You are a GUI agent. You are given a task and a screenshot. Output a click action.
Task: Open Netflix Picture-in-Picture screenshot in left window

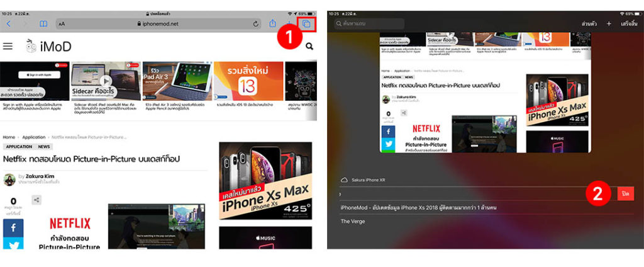157,226
